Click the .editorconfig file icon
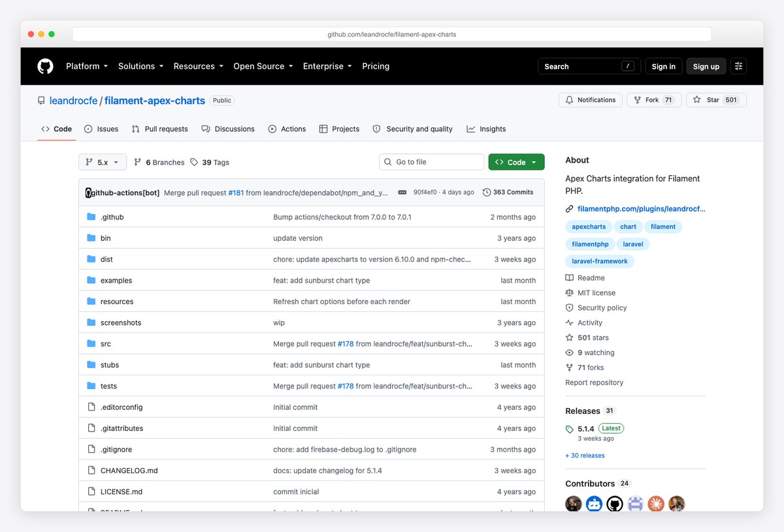Viewport: 784px width, 532px height. tap(91, 407)
